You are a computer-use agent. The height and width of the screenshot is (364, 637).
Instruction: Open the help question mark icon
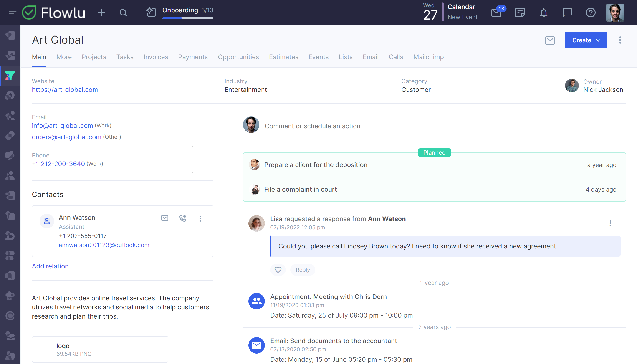click(591, 13)
